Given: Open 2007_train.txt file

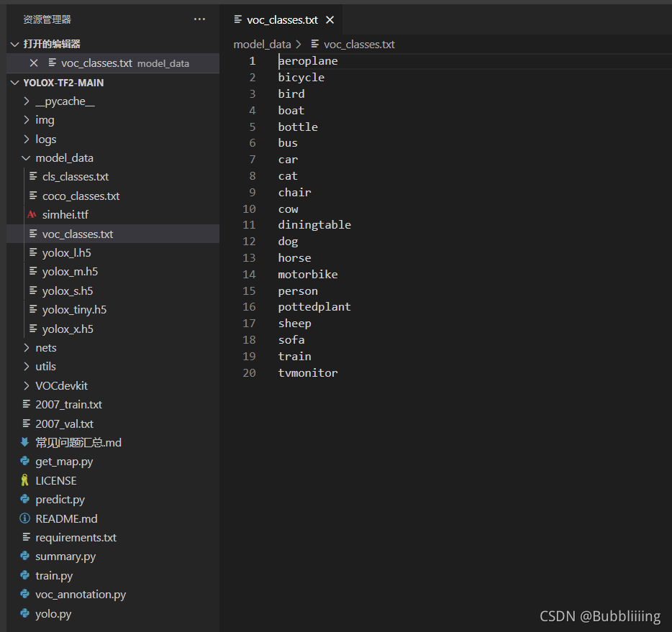Looking at the screenshot, I should point(68,405).
